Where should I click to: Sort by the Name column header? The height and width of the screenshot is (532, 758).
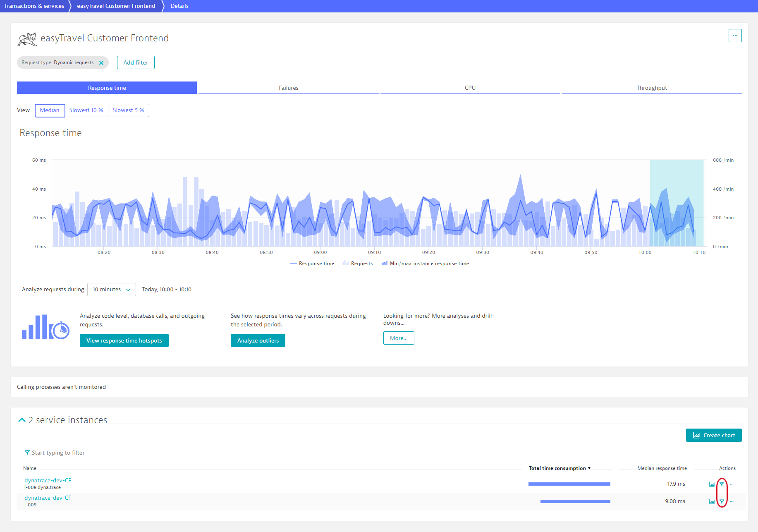click(30, 468)
